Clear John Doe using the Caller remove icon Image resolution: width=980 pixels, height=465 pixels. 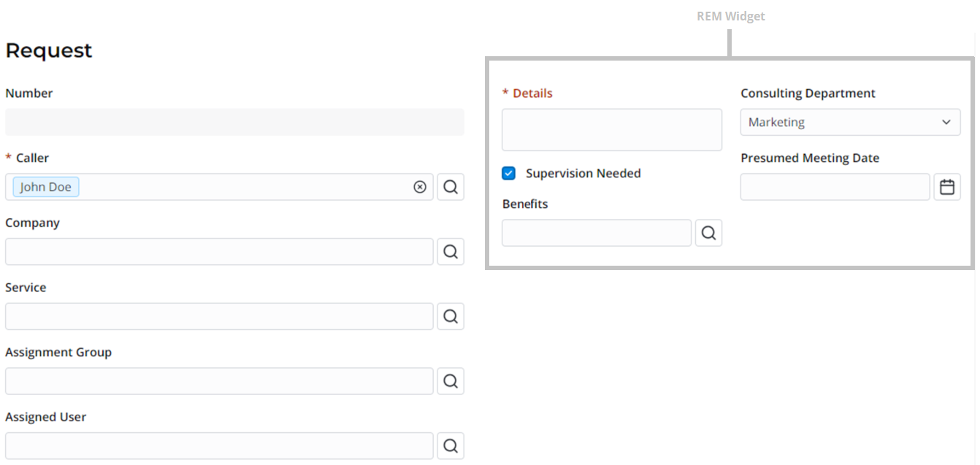420,187
